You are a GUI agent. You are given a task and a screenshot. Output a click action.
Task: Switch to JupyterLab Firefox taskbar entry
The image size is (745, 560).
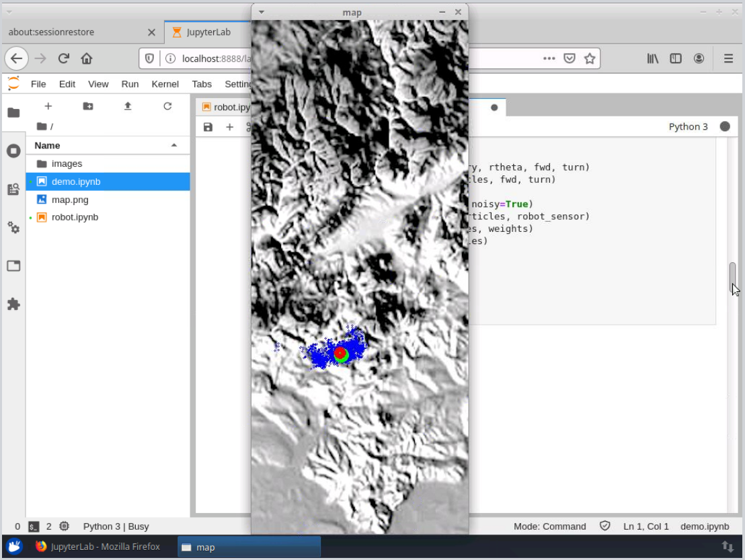pos(98,547)
